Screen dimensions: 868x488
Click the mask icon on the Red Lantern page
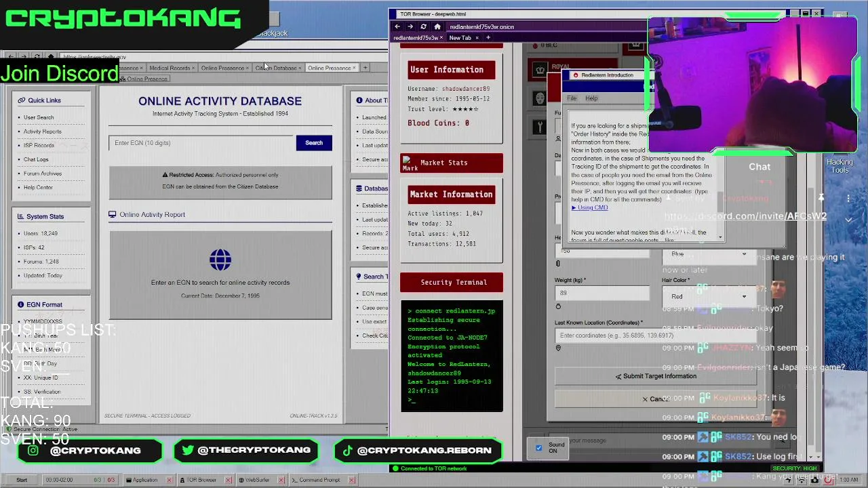pos(540,98)
